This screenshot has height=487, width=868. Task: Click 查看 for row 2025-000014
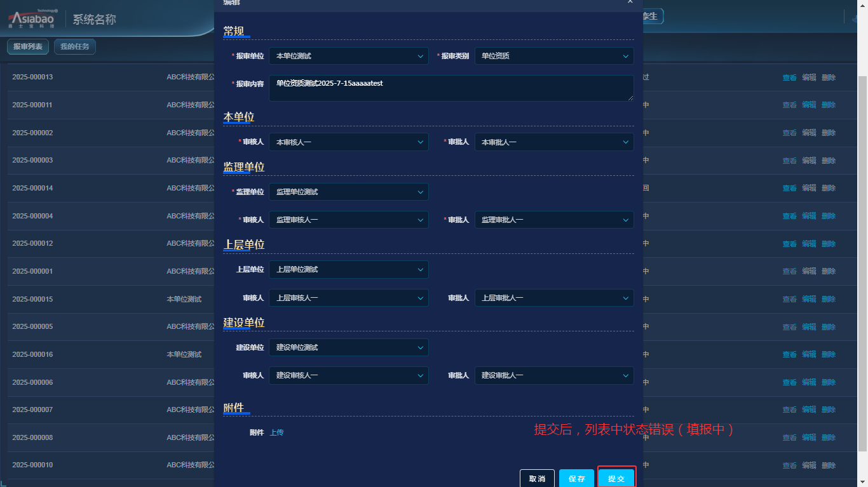789,188
